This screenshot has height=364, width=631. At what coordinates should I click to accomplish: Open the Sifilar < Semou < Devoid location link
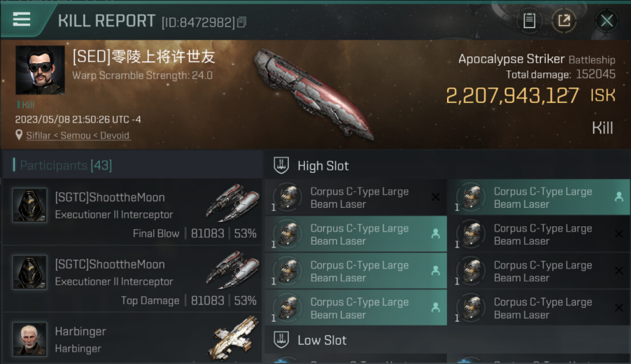point(78,135)
